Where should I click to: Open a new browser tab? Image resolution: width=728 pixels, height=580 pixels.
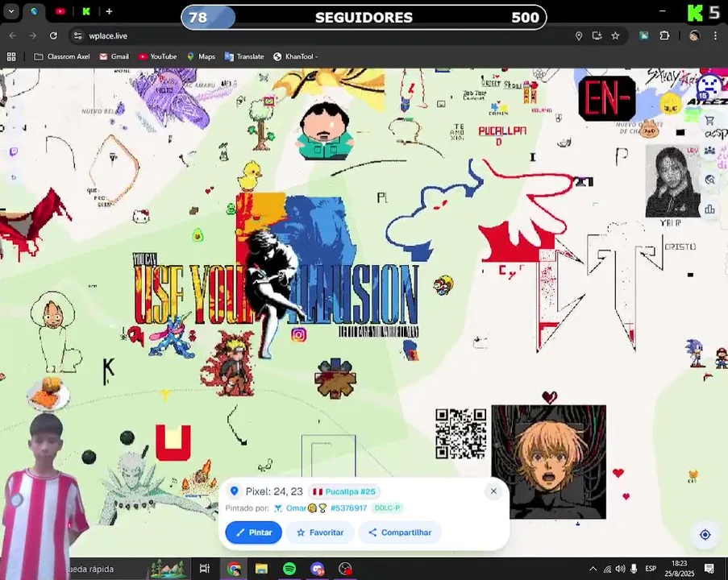[109, 11]
